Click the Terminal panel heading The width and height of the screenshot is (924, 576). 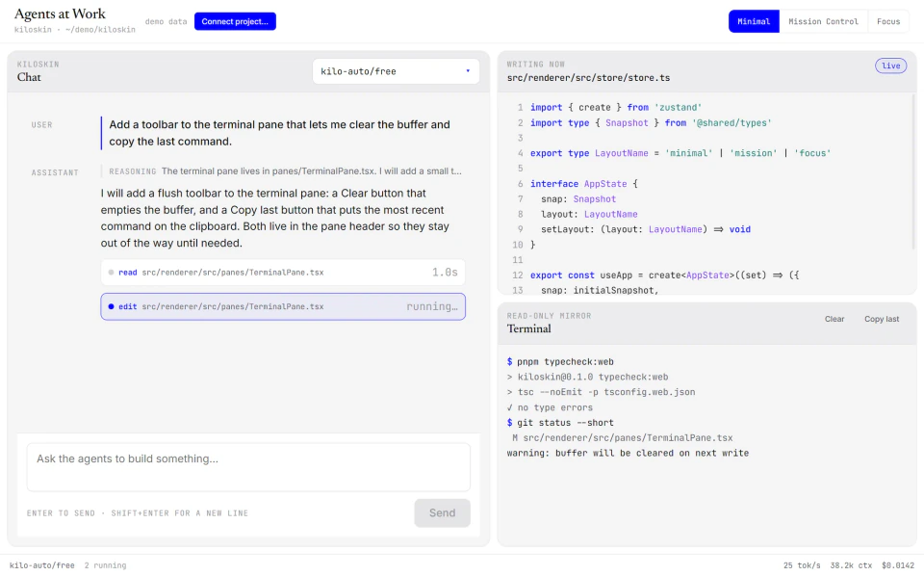coord(528,329)
